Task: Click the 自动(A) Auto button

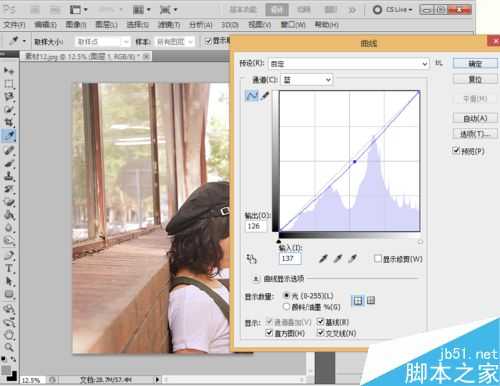Action: click(475, 118)
